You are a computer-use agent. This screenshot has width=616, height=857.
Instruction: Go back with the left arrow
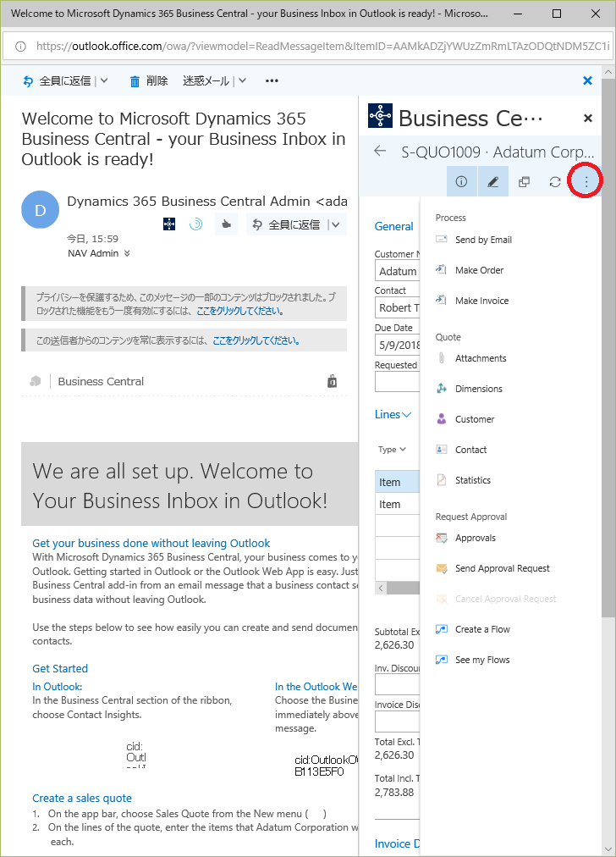(380, 152)
